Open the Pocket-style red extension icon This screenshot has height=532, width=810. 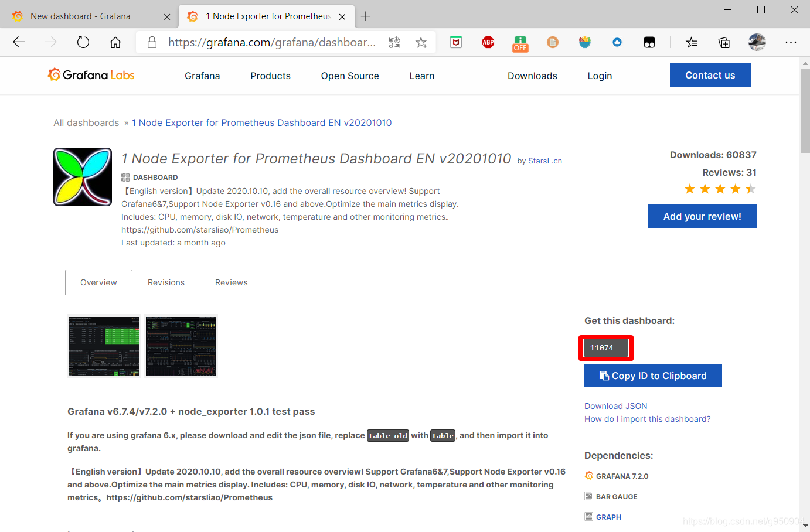point(456,42)
